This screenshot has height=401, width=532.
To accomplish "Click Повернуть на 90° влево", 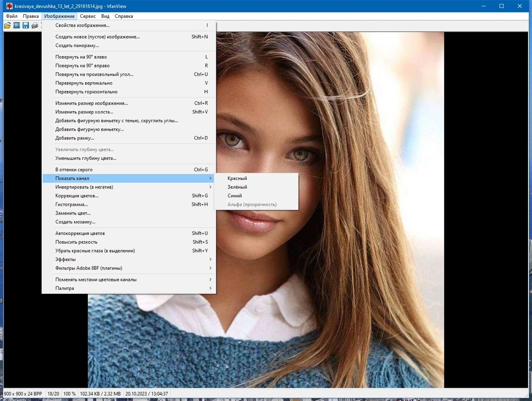I will [x=129, y=57].
